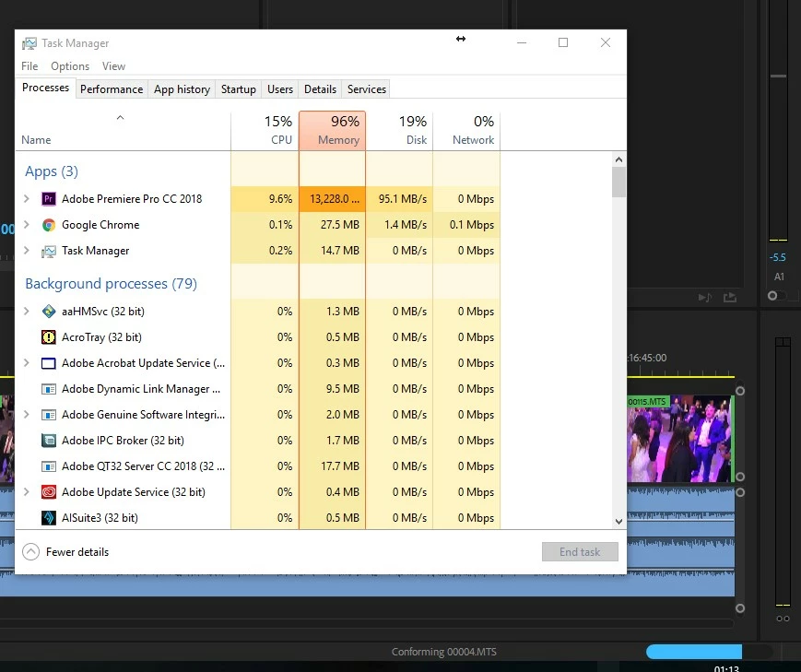Expand the Adobe Premiere Pro CC 2018 entry
The width and height of the screenshot is (801, 672).
(27, 199)
